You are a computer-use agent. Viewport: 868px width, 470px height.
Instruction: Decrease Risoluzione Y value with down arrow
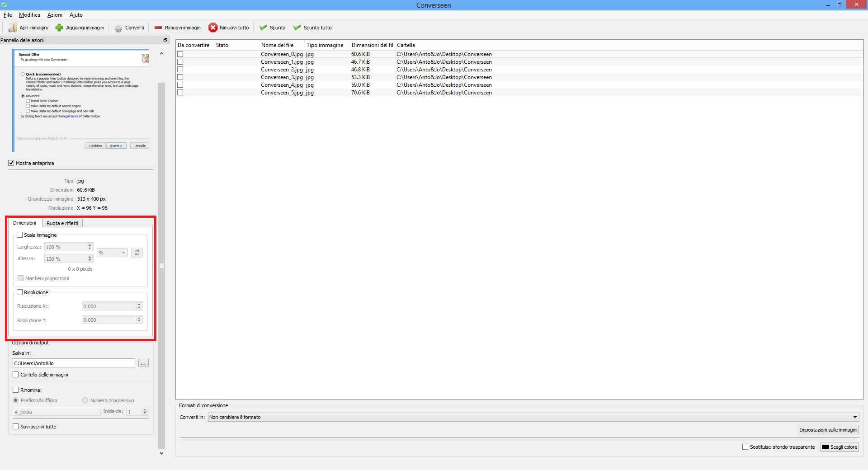click(x=139, y=322)
